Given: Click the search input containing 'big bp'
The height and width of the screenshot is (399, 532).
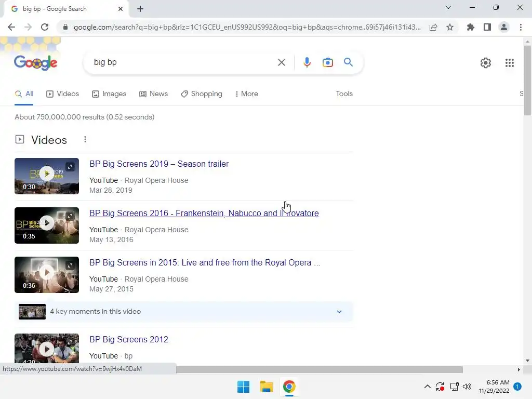Looking at the screenshot, I should coord(183,62).
